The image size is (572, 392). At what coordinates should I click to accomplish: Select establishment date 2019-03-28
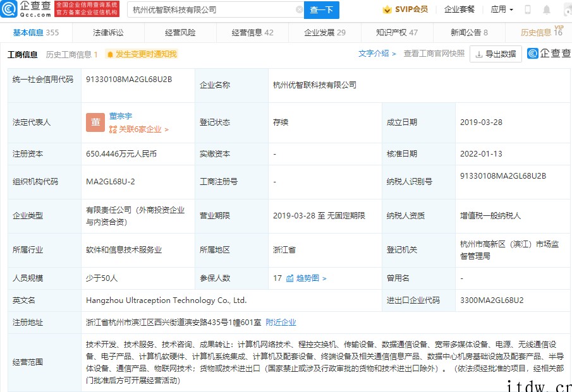[481, 122]
